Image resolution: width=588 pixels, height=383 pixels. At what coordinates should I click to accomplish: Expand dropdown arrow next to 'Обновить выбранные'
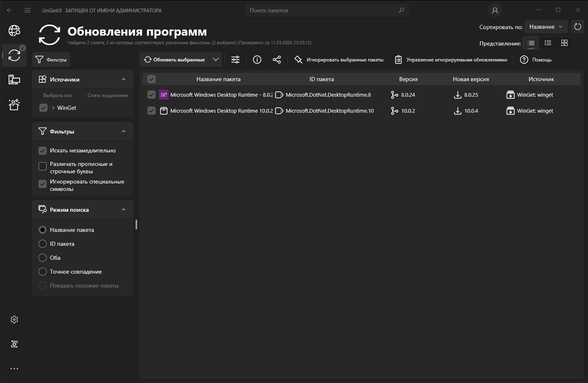point(216,60)
